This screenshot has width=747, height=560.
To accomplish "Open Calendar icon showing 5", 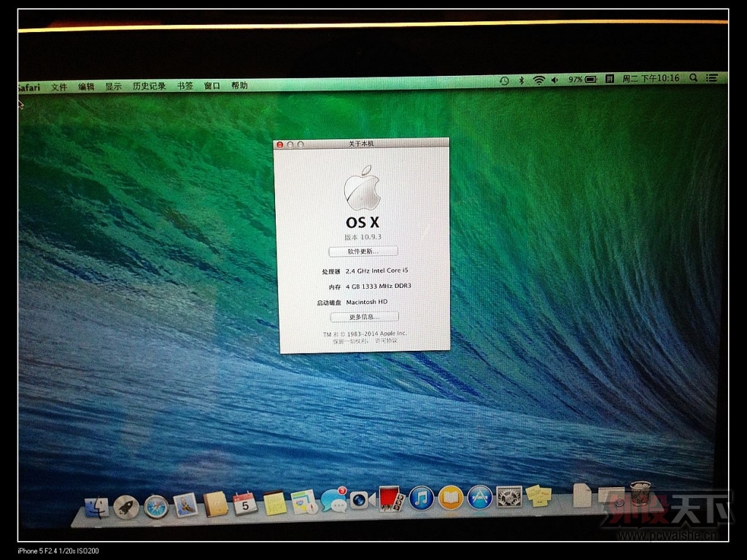I will point(245,504).
